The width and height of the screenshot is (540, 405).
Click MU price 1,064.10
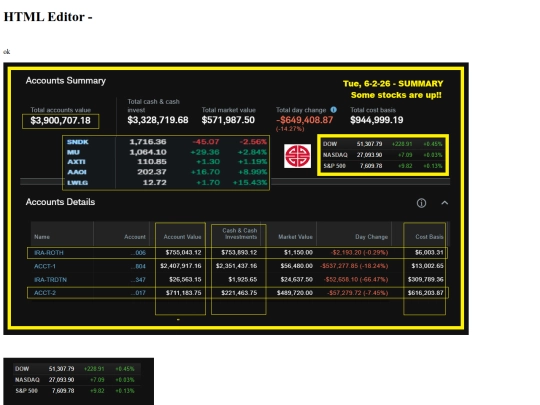(148, 152)
